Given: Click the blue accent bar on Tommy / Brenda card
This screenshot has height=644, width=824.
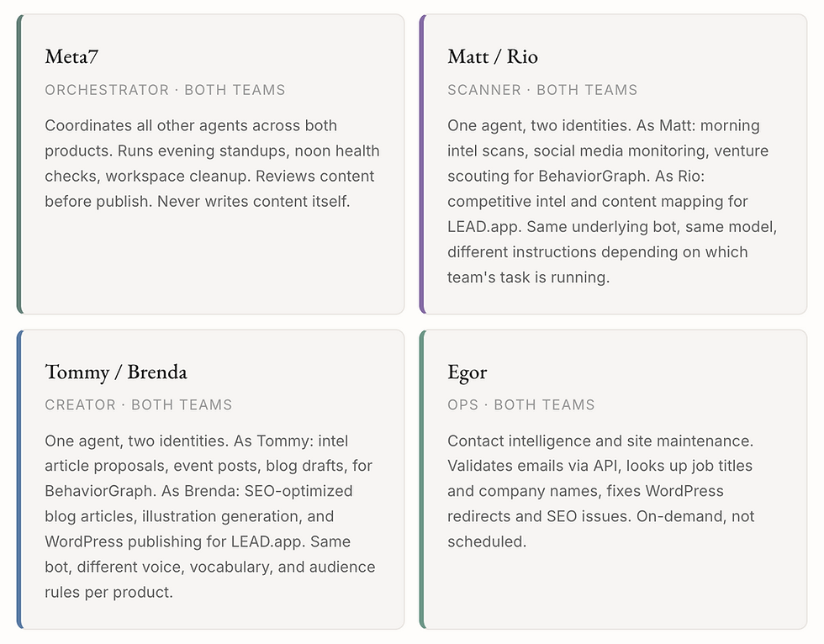Looking at the screenshot, I should point(19,479).
